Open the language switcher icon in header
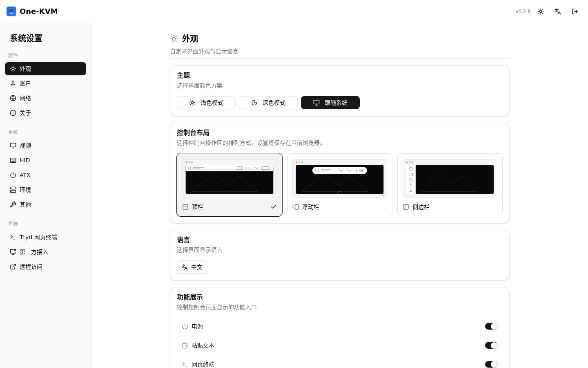Screen dimensions: 588x368 point(558,11)
